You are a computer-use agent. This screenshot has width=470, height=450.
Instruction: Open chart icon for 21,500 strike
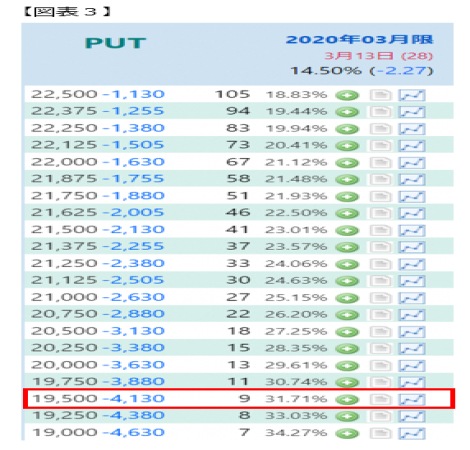(412, 230)
